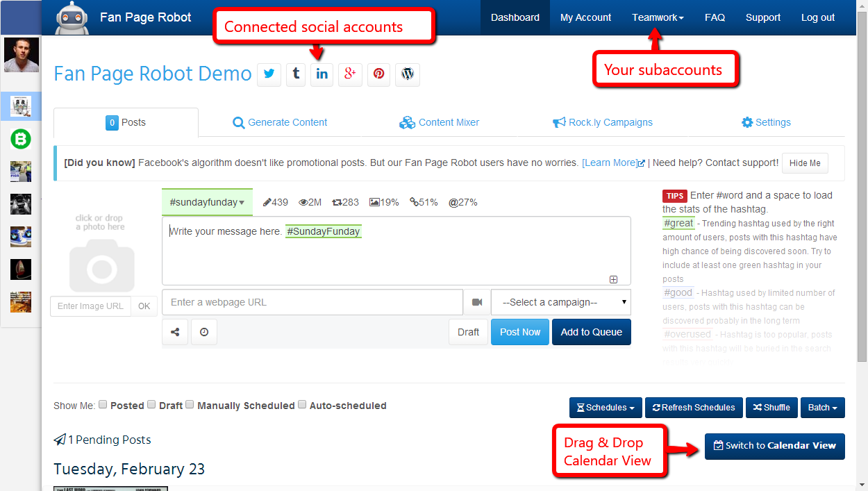
Task: Click the Fan Page Robot Demo title
Action: pyautogui.click(x=153, y=74)
